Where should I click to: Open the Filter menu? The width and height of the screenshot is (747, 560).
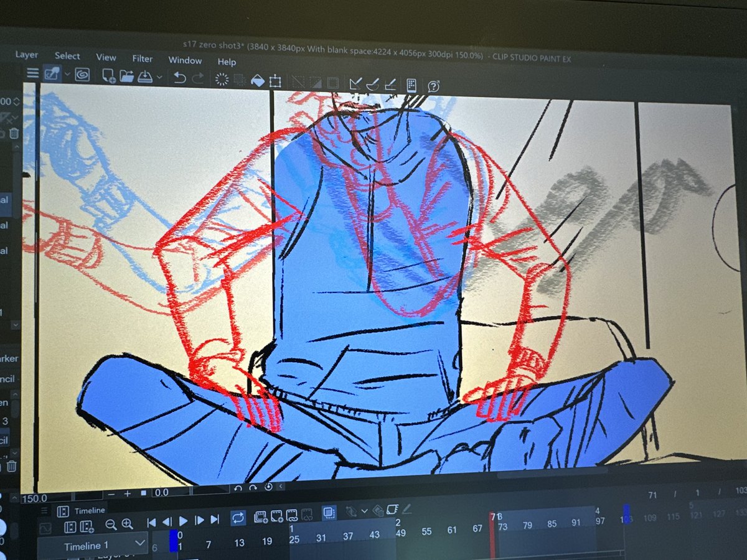142,58
